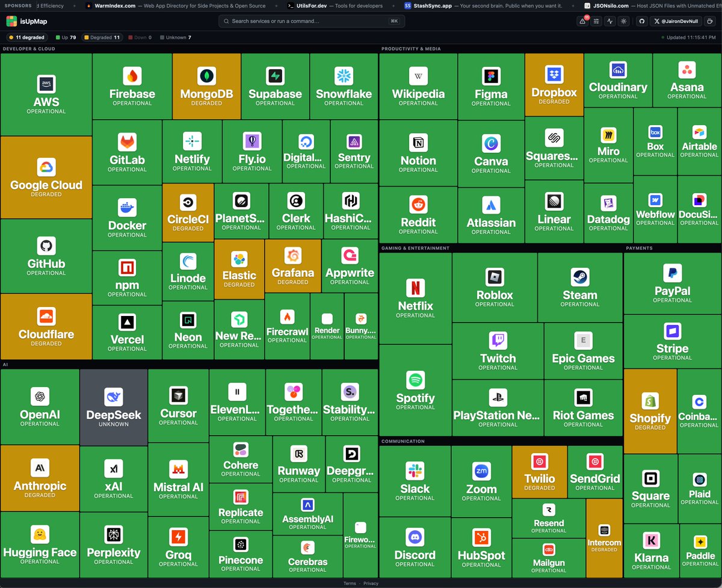Open the Reddit alien icon tile
This screenshot has width=722, height=588.
point(418,205)
